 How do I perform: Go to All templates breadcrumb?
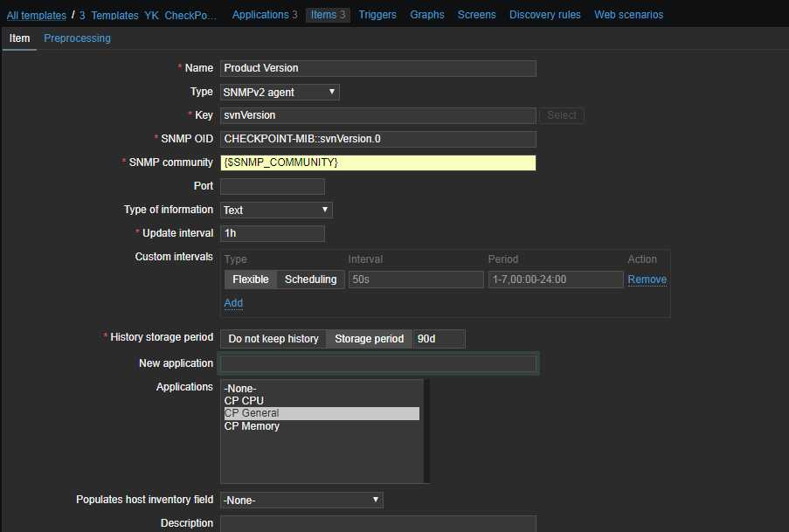36,16
